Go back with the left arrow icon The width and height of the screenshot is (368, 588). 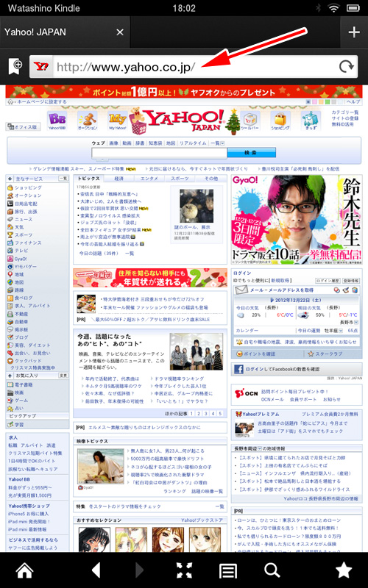[x=96, y=570]
